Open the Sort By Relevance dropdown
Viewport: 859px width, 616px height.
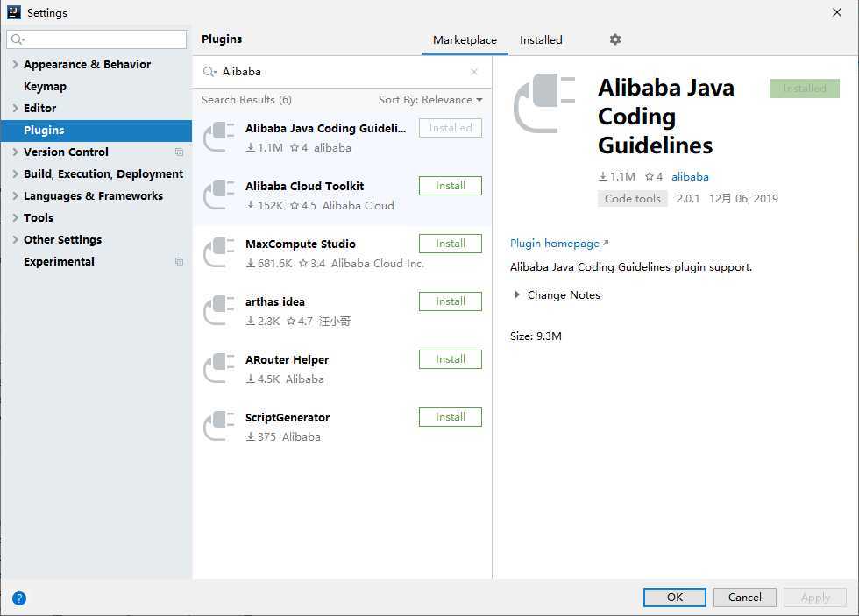430,100
